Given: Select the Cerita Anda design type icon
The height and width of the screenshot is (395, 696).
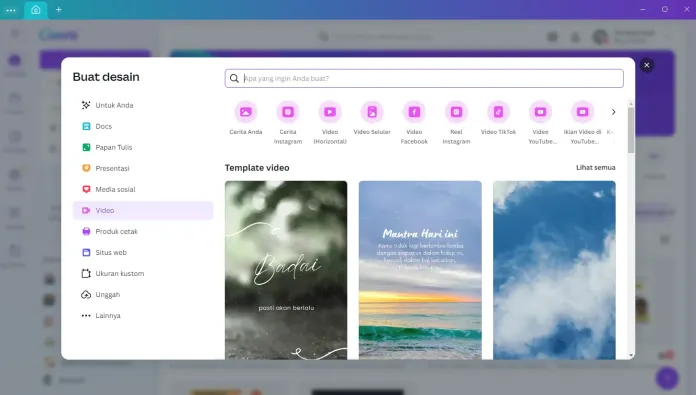Looking at the screenshot, I should point(245,112).
